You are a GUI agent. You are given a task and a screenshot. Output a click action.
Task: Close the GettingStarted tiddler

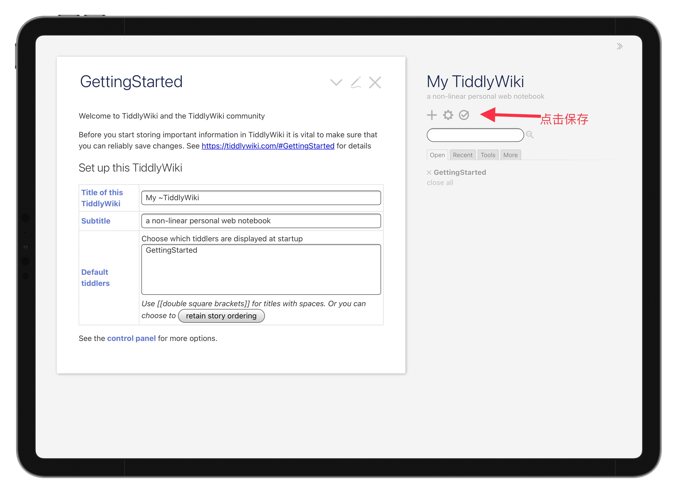375,82
